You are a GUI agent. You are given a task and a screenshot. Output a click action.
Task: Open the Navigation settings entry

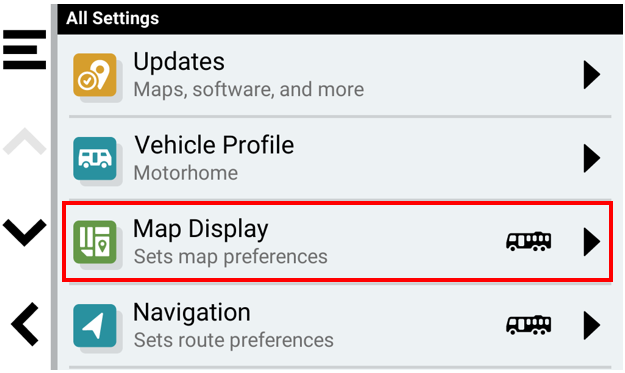pos(340,326)
